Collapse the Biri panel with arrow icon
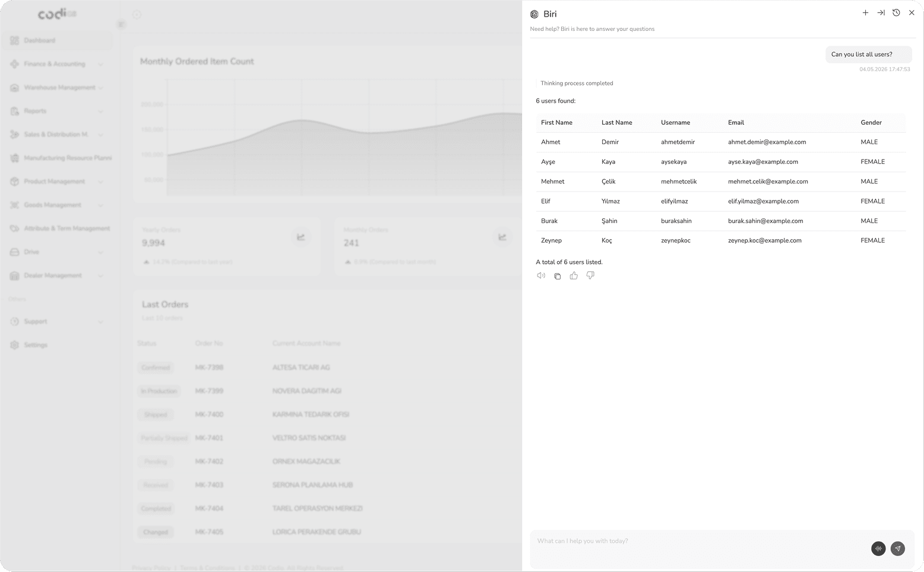The image size is (924, 572). point(881,12)
